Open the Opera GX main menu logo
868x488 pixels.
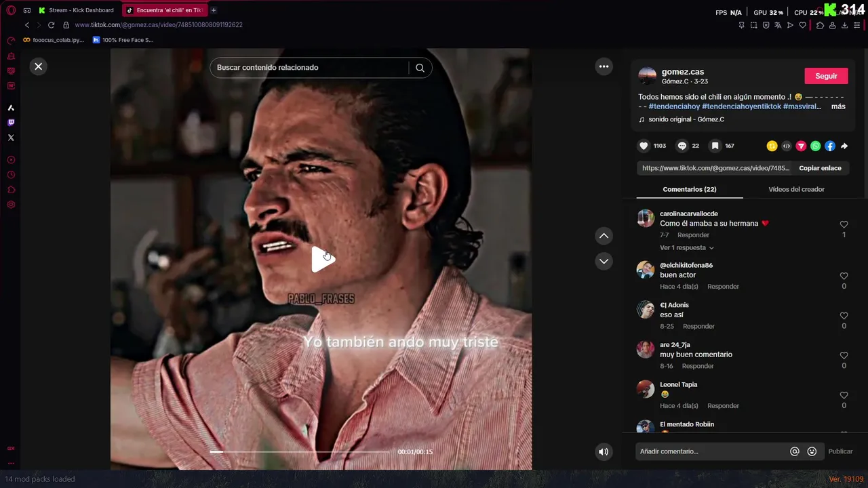[11, 10]
